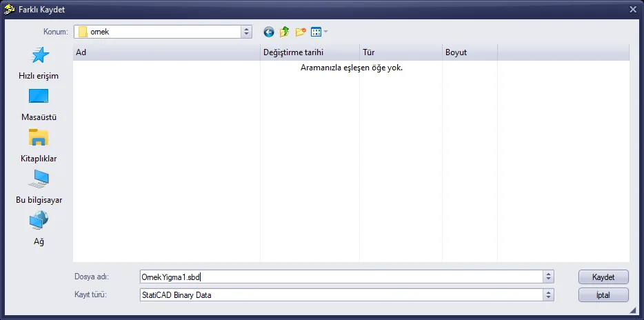Open Bu bilgisayar in sidebar
Image resolution: width=644 pixels, height=320 pixels.
(x=39, y=188)
